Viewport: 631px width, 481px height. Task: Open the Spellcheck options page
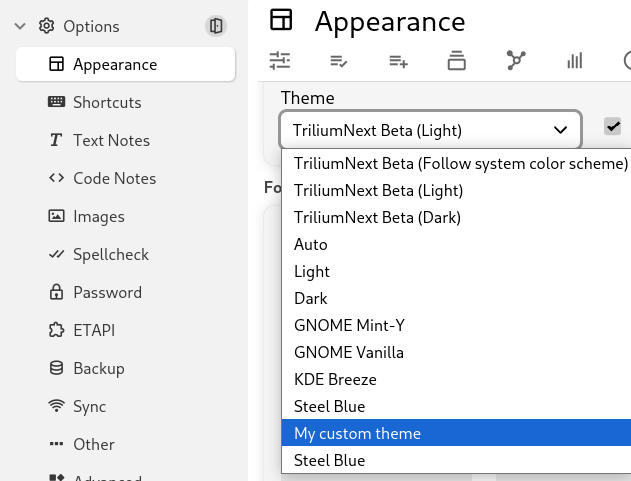coord(110,254)
